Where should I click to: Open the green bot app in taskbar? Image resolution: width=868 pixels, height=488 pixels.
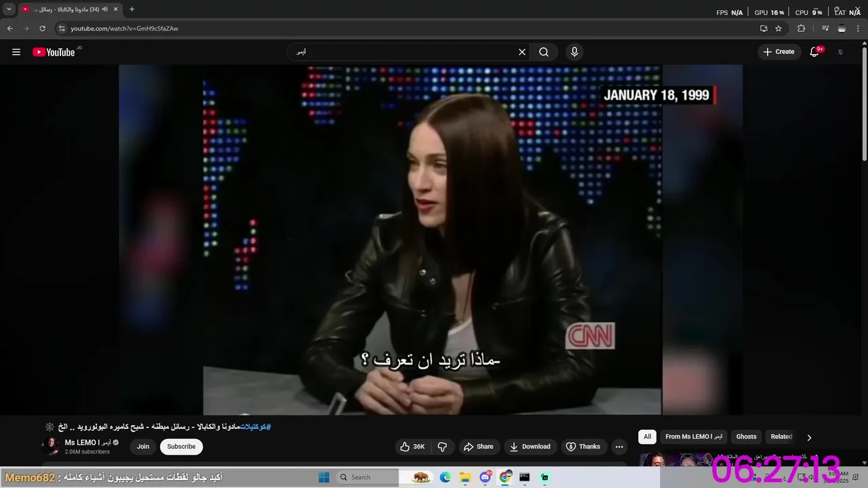545,477
